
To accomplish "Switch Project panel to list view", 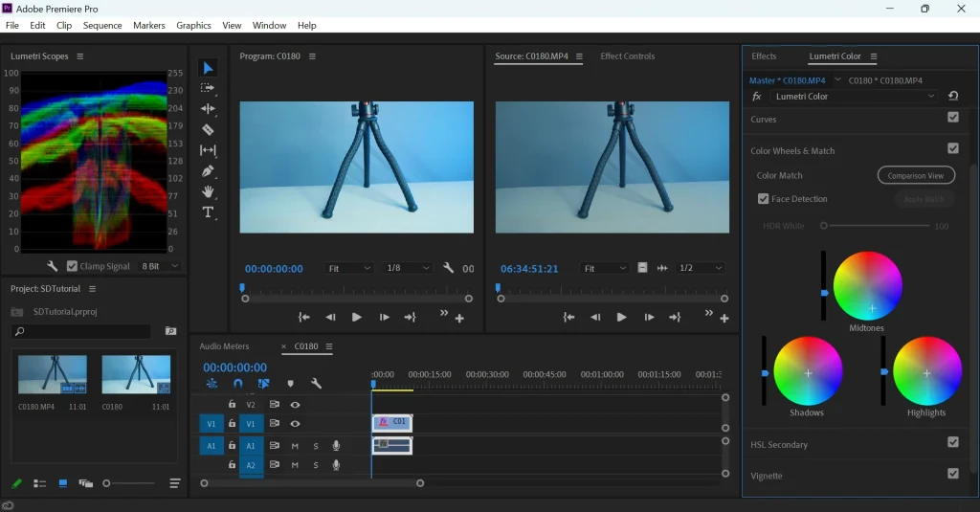I will click(39, 483).
